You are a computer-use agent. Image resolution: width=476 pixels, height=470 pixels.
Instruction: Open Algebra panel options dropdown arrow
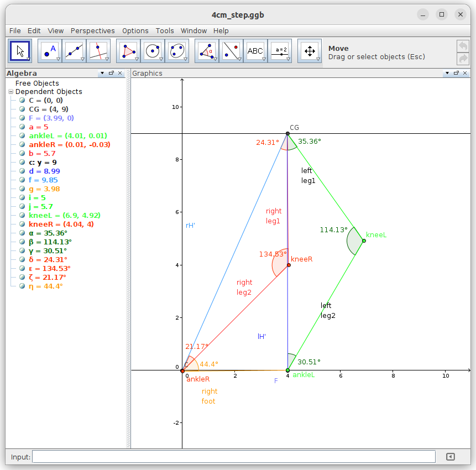coord(102,73)
